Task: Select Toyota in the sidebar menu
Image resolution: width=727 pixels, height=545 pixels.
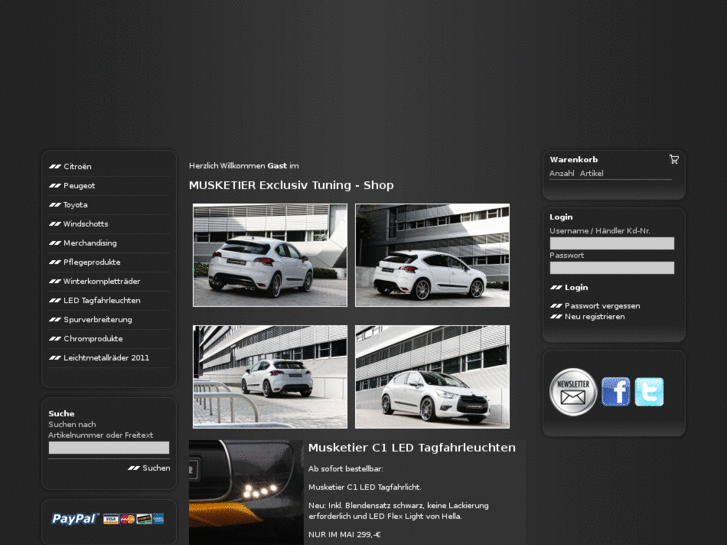Action: (x=75, y=205)
